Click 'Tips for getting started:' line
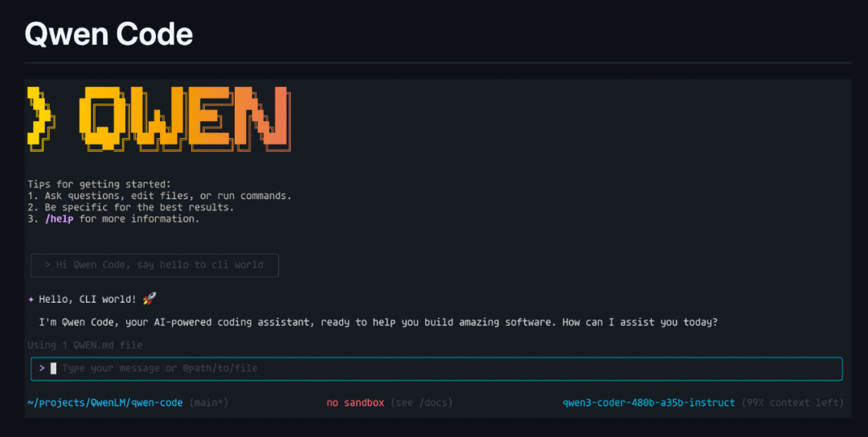The image size is (868, 437). point(99,184)
